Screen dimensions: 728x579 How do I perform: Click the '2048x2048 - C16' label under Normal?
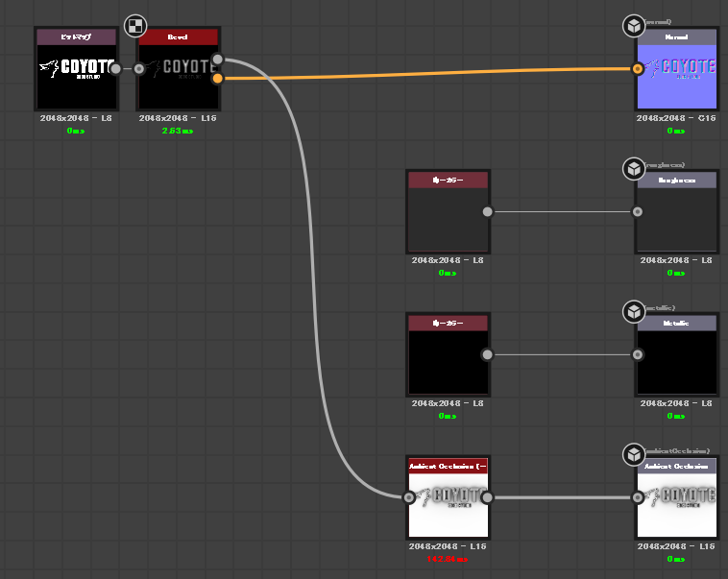click(x=676, y=118)
